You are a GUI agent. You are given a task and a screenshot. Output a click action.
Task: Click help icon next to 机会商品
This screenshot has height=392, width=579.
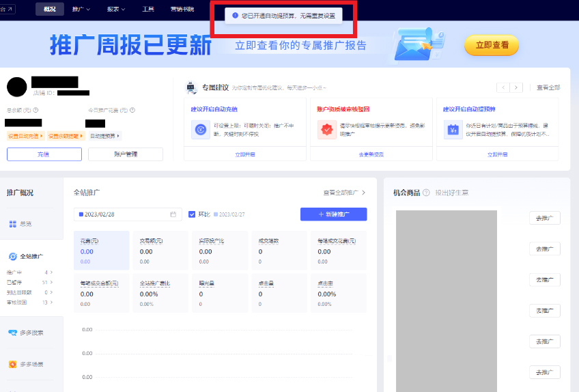click(x=426, y=193)
